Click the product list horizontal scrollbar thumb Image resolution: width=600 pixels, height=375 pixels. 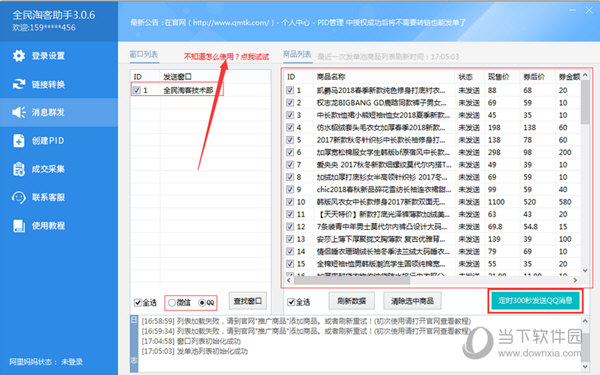(x=352, y=280)
